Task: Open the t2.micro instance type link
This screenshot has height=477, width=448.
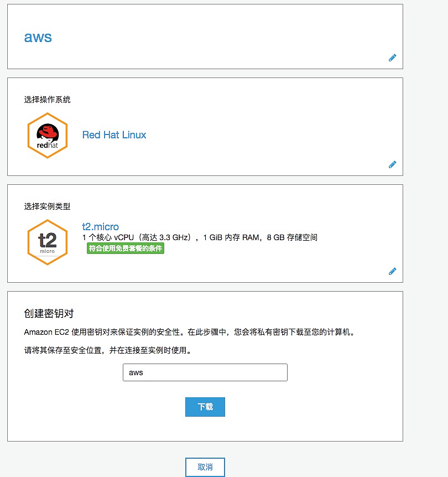Action: pyautogui.click(x=100, y=227)
